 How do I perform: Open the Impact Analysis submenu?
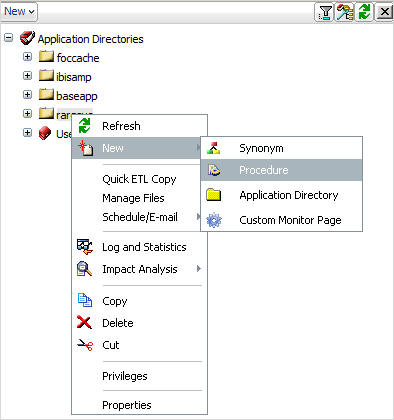click(x=140, y=269)
